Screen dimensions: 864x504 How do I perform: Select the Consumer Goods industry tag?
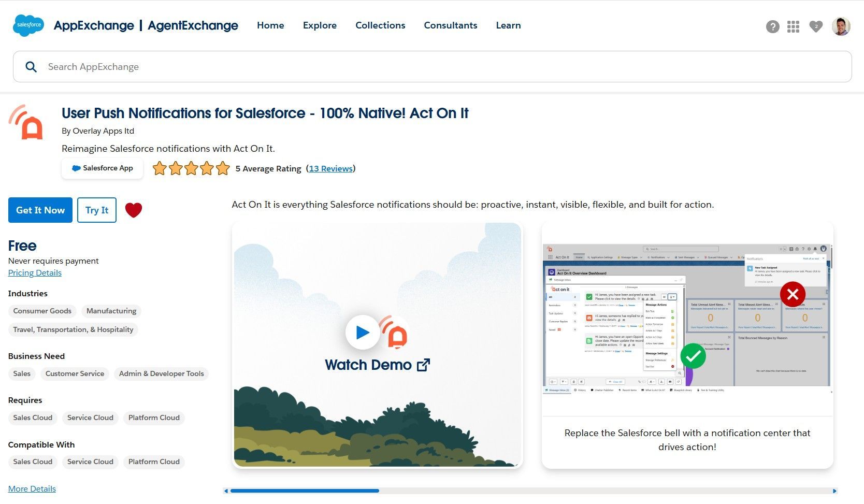coord(42,311)
